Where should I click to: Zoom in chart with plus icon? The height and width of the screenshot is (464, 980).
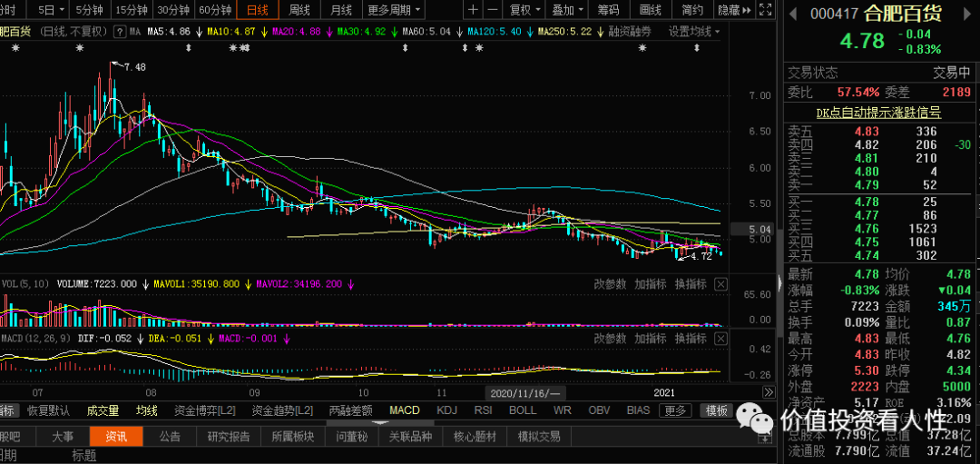[473, 10]
